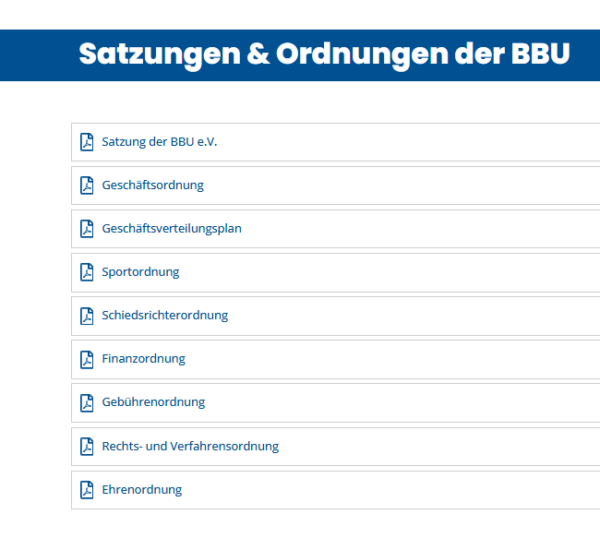Click PDF icon next to Sportordnung

[x=87, y=272]
